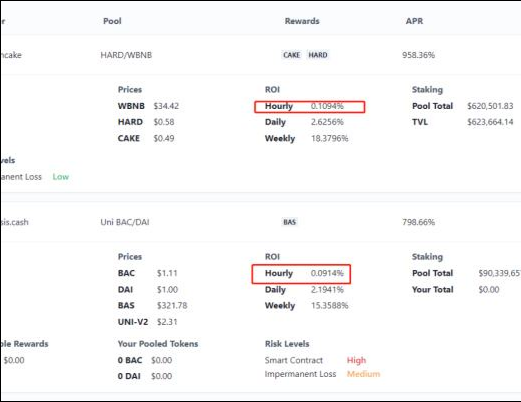
Task: Click the Medium impermanent loss label
Action: click(363, 374)
